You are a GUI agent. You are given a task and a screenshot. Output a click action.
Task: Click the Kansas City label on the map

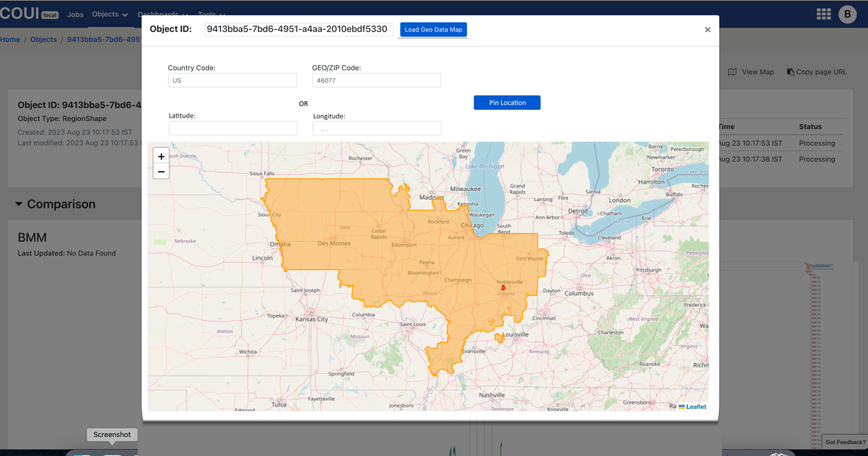[312, 319]
